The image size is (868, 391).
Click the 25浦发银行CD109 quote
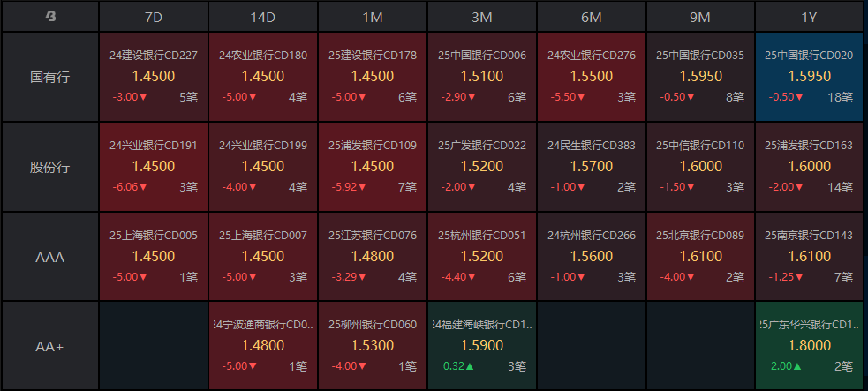(x=373, y=167)
